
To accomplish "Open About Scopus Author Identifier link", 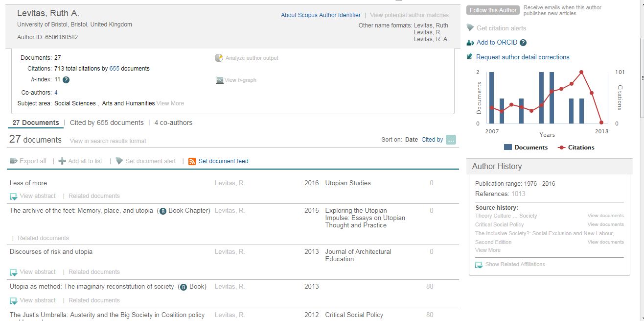I will point(321,15).
